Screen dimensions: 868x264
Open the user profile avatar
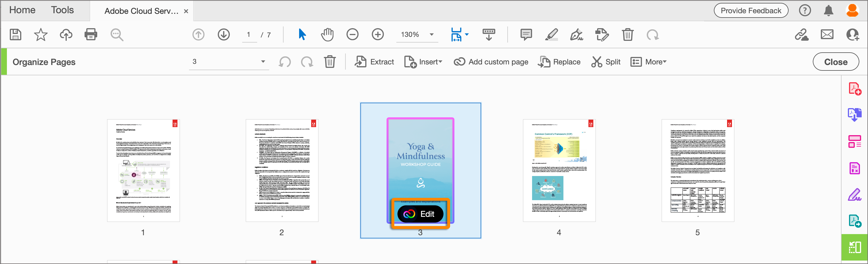[x=852, y=10]
